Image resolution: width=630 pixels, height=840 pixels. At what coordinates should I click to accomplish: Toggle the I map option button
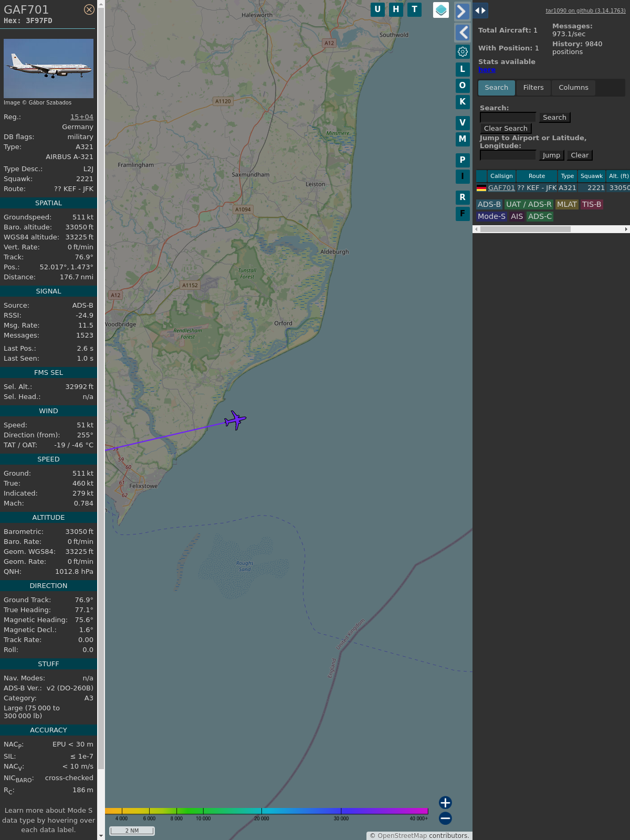click(x=463, y=176)
